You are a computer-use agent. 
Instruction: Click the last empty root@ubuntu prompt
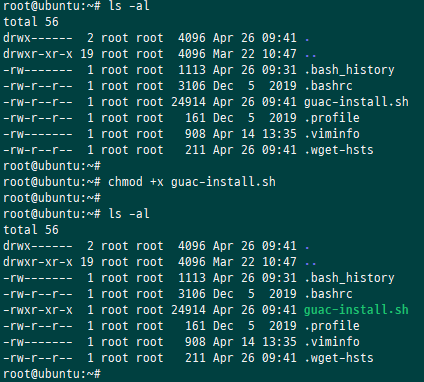click(x=52, y=374)
